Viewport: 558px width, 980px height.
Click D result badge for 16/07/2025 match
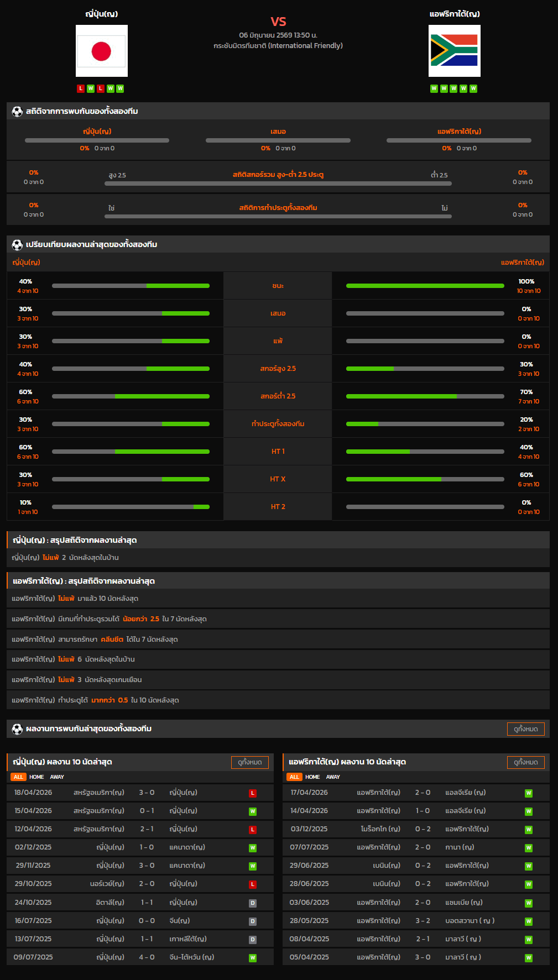(253, 921)
